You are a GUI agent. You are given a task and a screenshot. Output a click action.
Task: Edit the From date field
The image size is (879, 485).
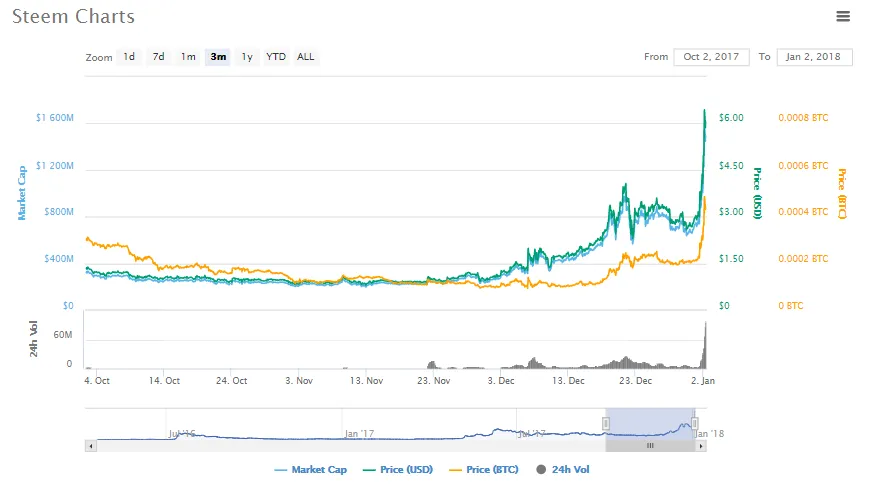711,57
